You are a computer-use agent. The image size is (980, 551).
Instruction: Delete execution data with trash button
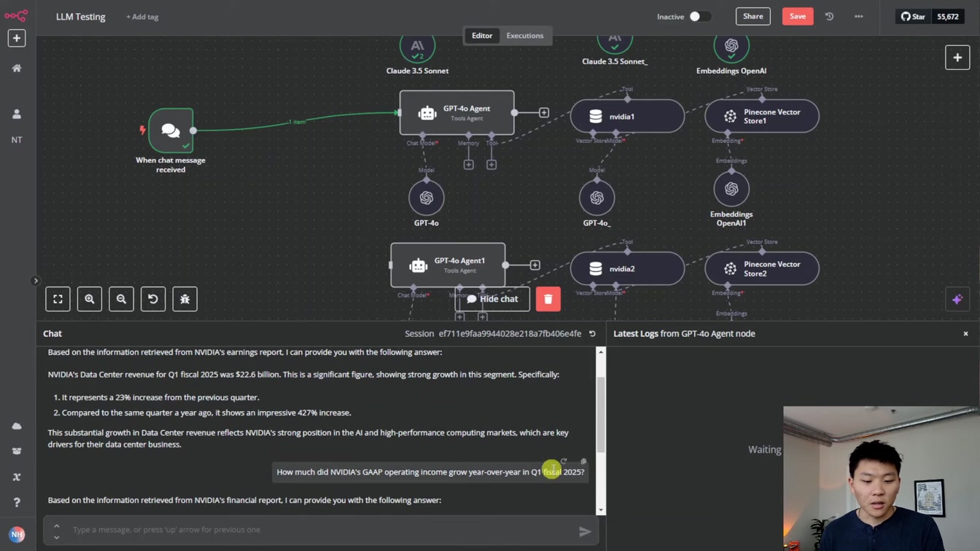click(x=548, y=299)
